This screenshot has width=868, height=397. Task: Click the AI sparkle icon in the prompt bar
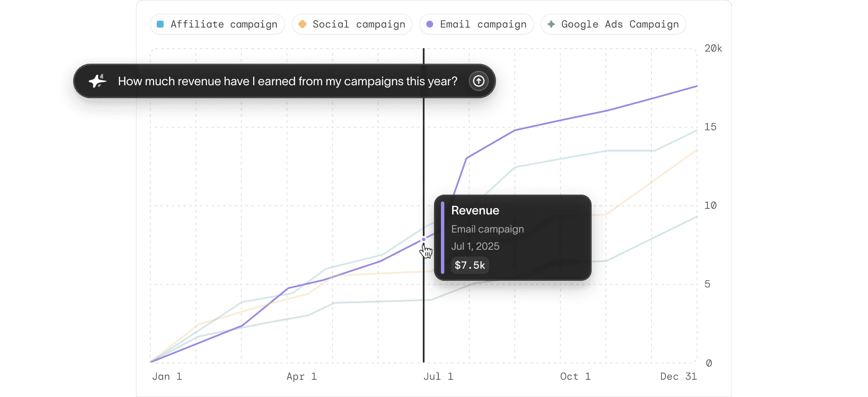(97, 81)
